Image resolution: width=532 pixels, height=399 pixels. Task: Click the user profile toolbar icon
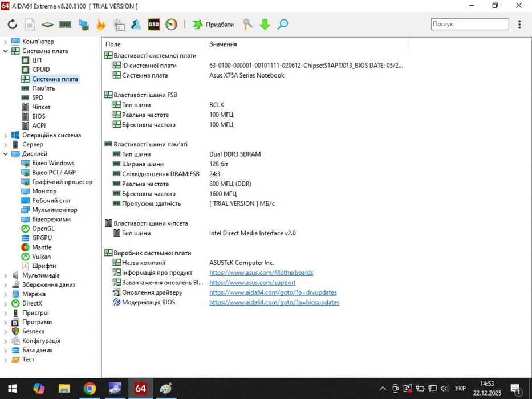tap(136, 24)
